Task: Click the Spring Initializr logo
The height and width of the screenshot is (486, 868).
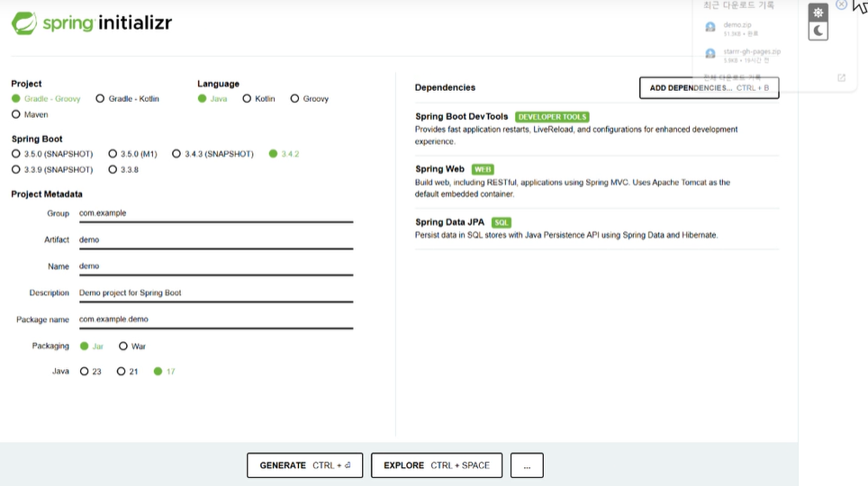Action: [x=92, y=22]
